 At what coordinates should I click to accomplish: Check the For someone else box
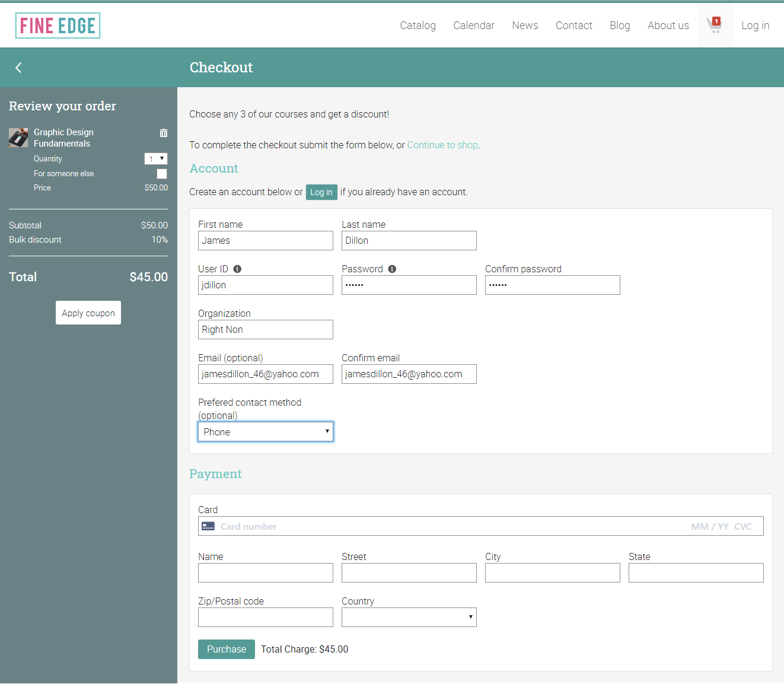click(x=162, y=174)
